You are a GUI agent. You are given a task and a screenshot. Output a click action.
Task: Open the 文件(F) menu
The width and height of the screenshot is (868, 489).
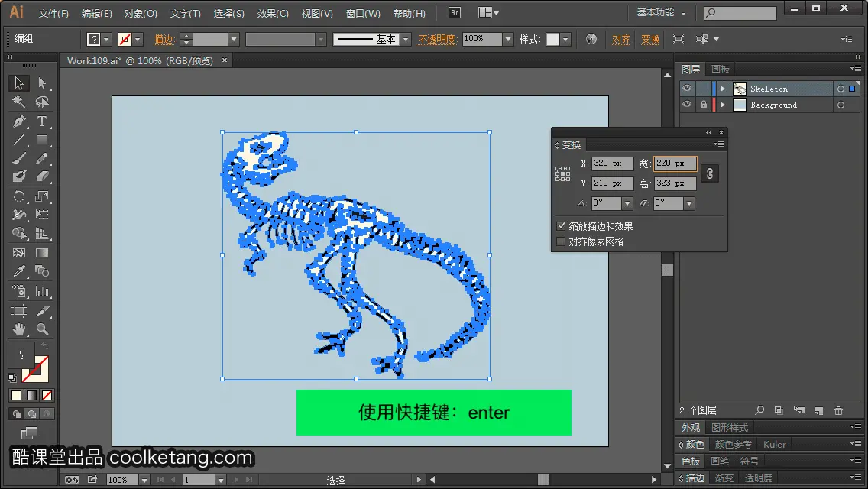[53, 13]
